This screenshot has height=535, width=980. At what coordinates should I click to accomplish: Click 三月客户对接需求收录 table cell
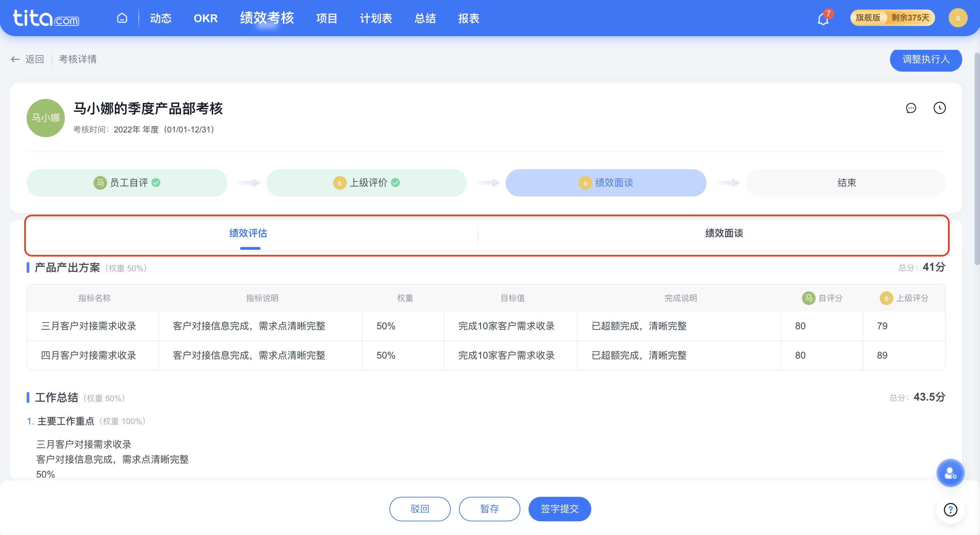point(93,326)
